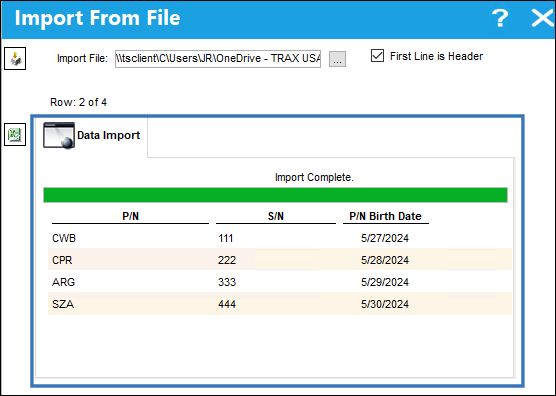
Task: Click the green import progress bar
Action: click(275, 195)
